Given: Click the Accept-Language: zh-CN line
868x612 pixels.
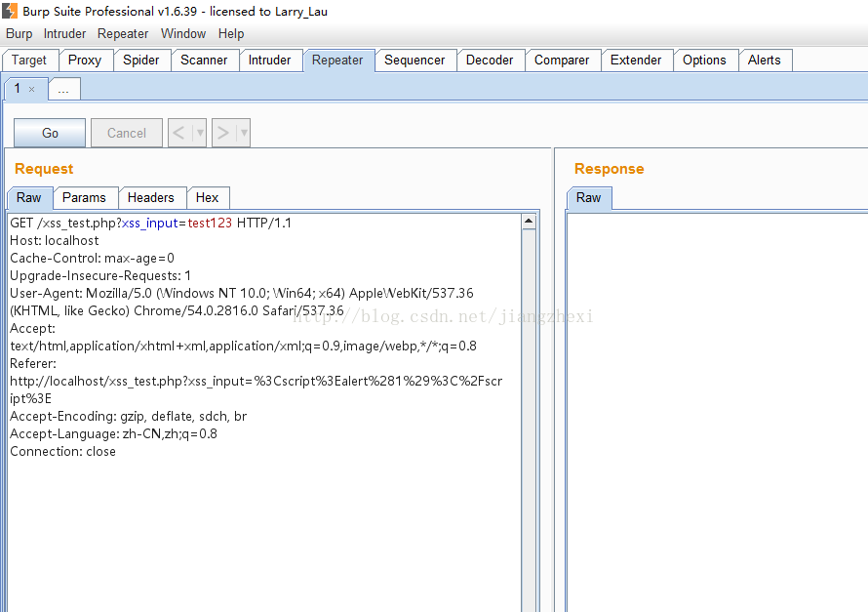Looking at the screenshot, I should click(x=113, y=434).
